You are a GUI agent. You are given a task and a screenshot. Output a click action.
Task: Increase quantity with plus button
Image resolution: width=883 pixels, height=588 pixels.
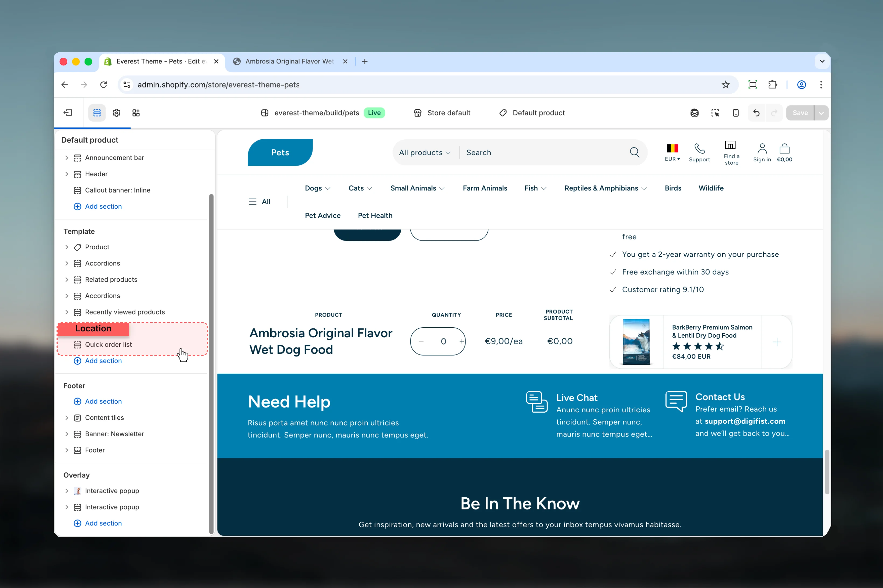pos(461,341)
